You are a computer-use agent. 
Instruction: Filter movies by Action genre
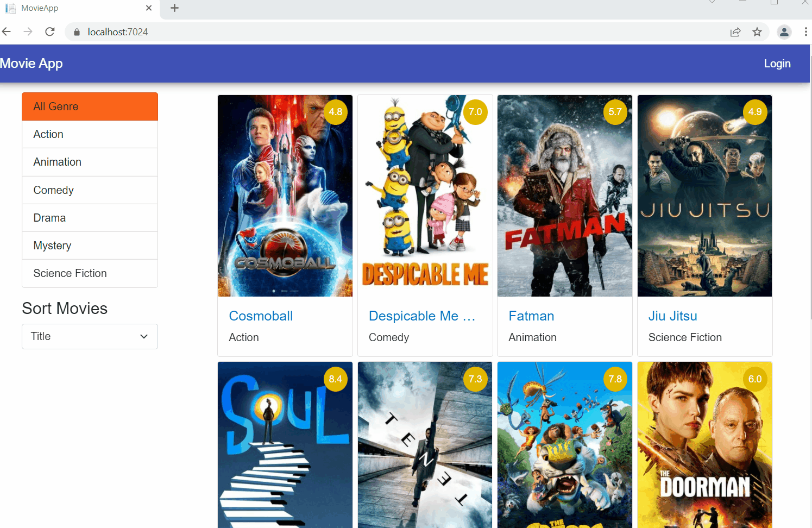[x=90, y=134]
